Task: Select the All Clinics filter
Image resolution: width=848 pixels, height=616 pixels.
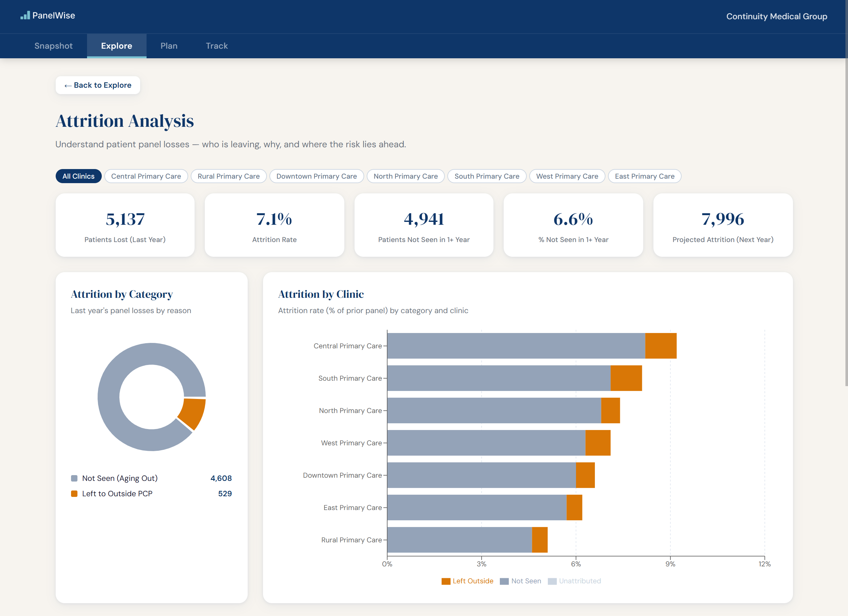Action: pyautogui.click(x=78, y=176)
